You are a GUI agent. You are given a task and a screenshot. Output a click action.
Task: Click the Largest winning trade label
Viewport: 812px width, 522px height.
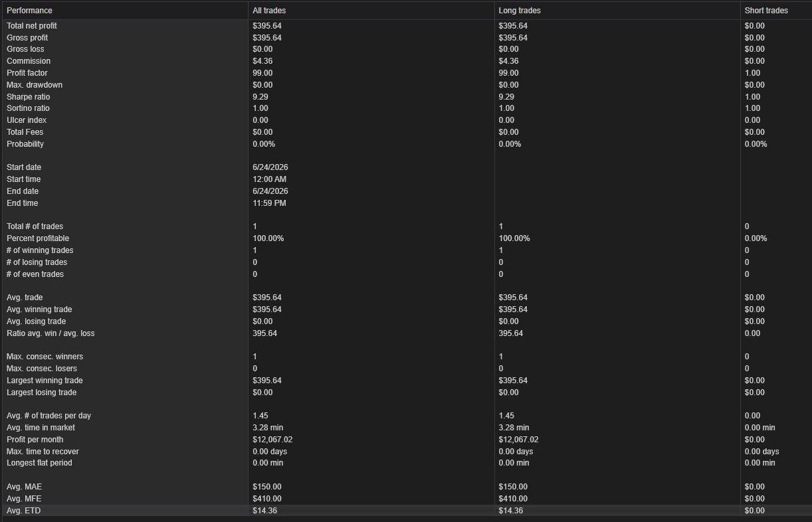tap(45, 381)
